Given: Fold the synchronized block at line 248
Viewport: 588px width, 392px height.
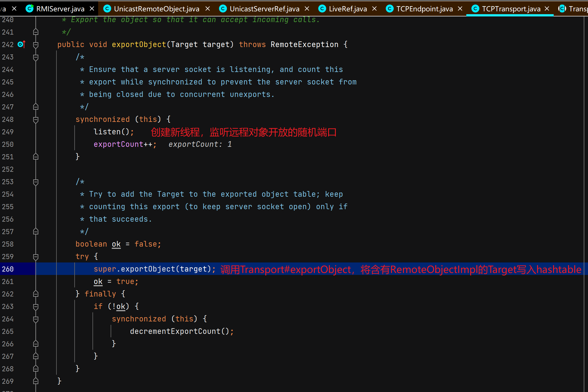Looking at the screenshot, I should click(x=36, y=119).
